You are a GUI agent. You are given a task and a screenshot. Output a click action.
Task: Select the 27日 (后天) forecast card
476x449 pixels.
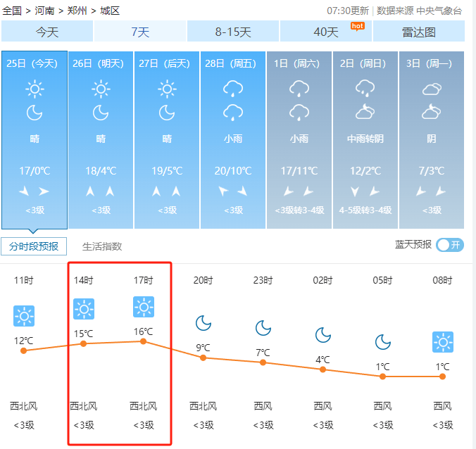[167, 140]
